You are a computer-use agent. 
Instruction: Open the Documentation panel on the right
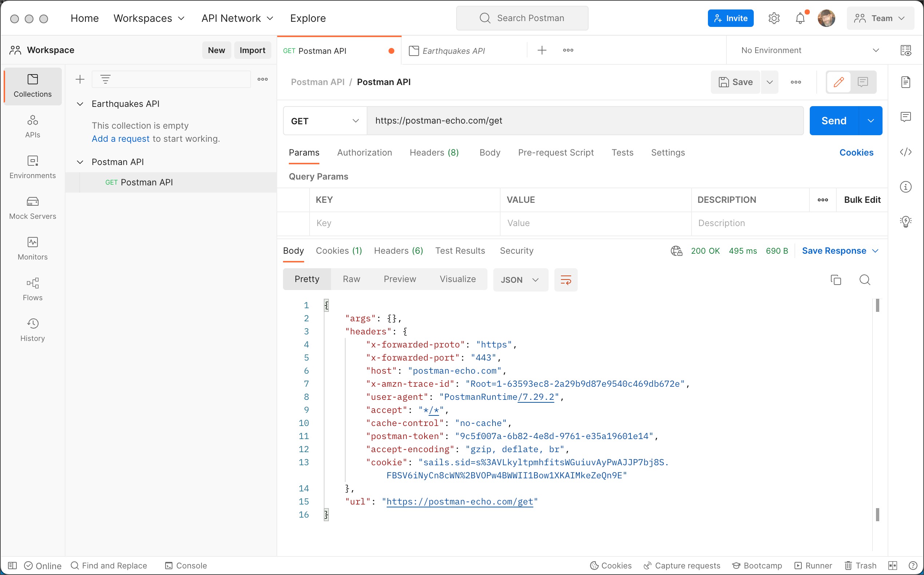(x=906, y=82)
